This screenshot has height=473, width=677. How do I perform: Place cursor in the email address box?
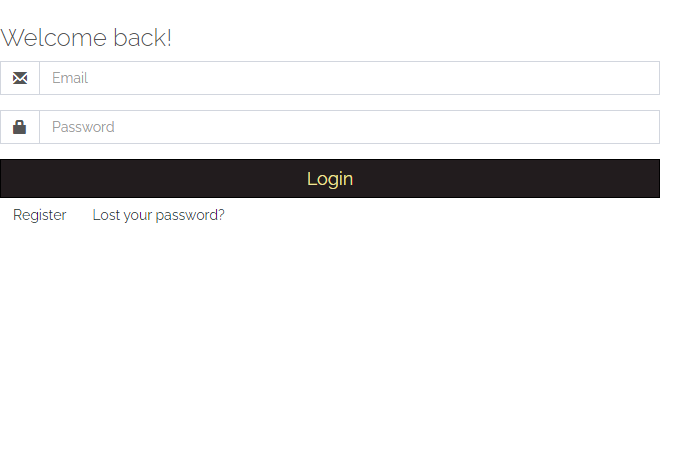point(349,78)
